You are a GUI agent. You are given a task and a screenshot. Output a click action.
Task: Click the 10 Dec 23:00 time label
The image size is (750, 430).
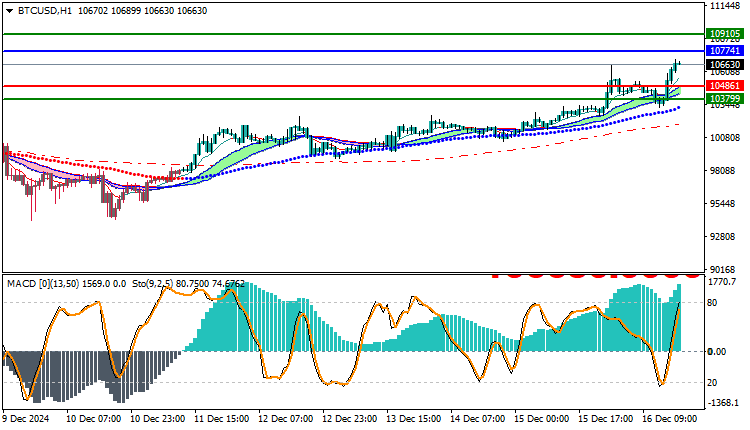point(157,419)
